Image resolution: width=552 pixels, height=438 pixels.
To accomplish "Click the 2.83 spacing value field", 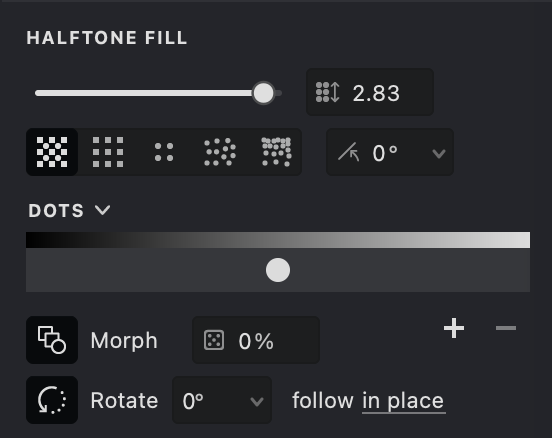I will [370, 92].
